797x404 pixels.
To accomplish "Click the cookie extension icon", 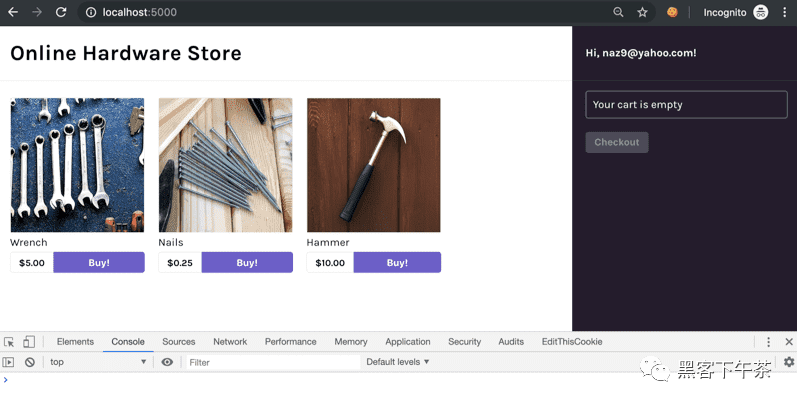I will pyautogui.click(x=672, y=12).
